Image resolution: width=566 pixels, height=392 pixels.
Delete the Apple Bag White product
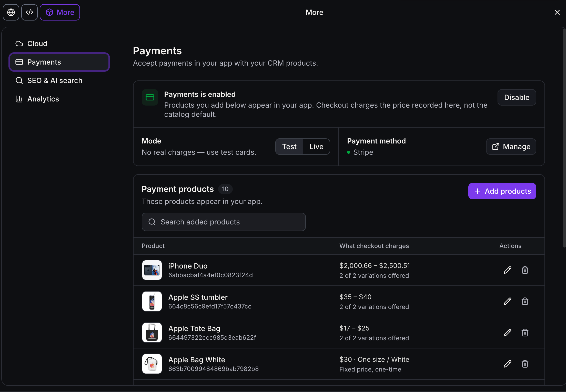click(525, 364)
